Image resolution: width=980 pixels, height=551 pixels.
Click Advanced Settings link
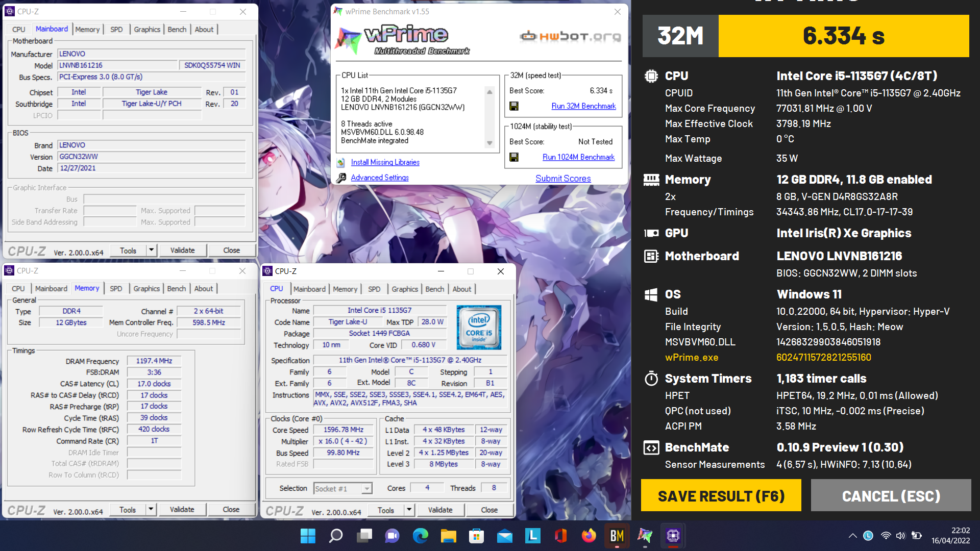(380, 178)
